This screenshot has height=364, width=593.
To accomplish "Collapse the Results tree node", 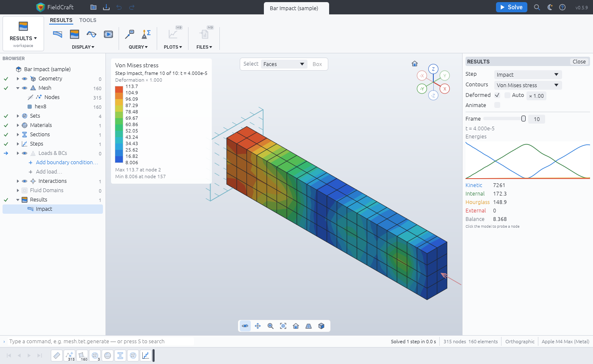I will coord(18,200).
